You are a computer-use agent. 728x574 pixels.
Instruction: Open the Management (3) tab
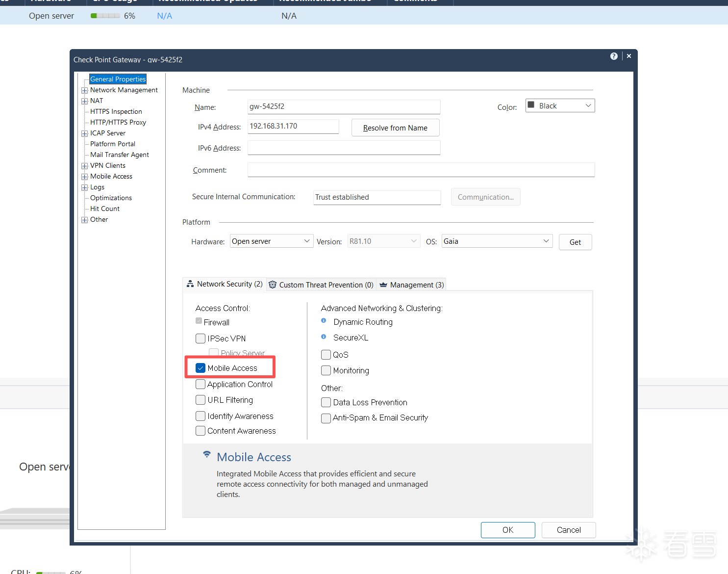[x=412, y=285]
